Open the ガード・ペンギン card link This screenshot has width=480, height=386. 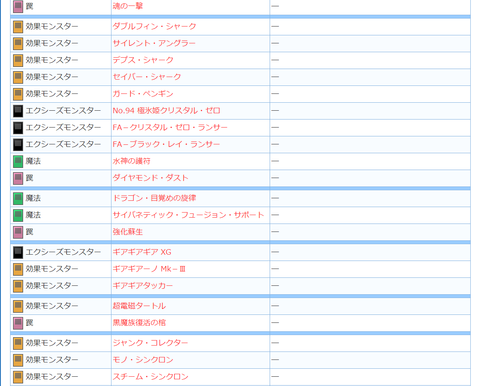coord(143,94)
